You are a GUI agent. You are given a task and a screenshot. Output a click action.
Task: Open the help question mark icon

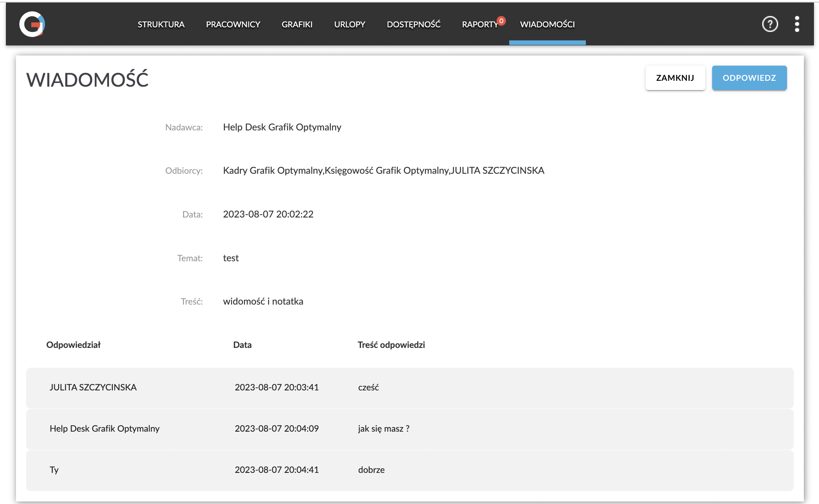[x=770, y=24]
